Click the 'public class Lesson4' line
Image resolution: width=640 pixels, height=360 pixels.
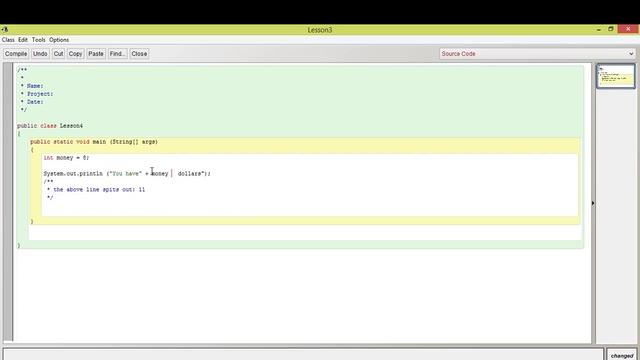(50, 126)
